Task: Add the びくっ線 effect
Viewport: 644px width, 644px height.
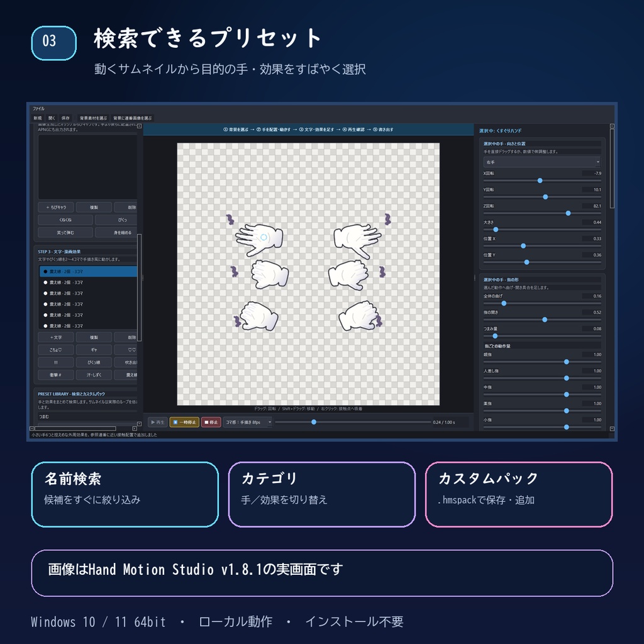Action: click(x=94, y=362)
